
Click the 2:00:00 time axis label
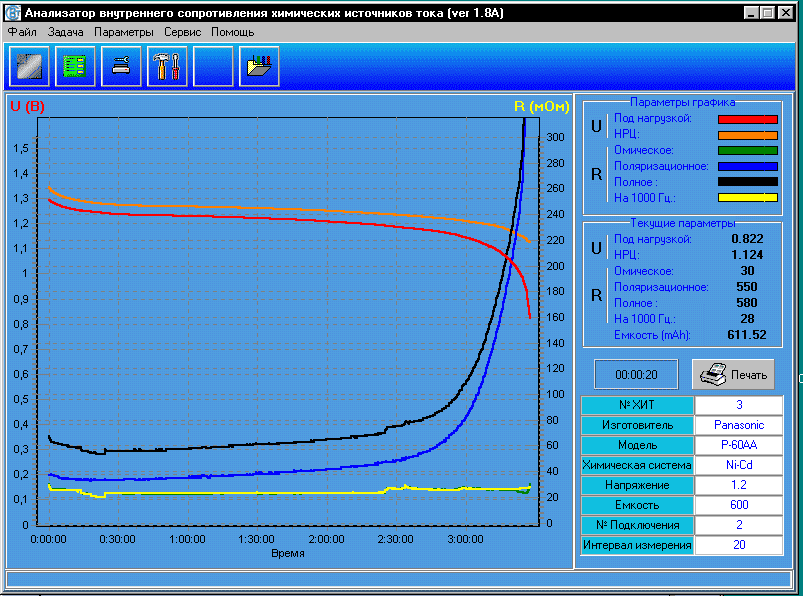[326, 539]
